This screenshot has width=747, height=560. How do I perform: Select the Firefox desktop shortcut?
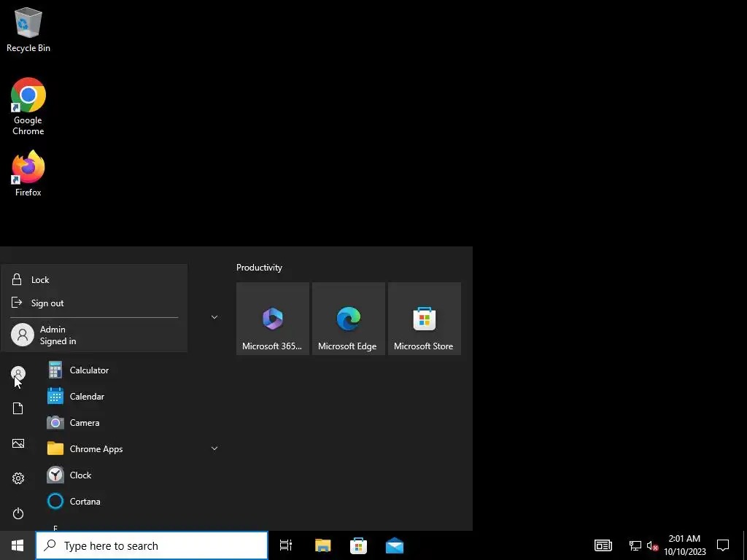tap(28, 174)
